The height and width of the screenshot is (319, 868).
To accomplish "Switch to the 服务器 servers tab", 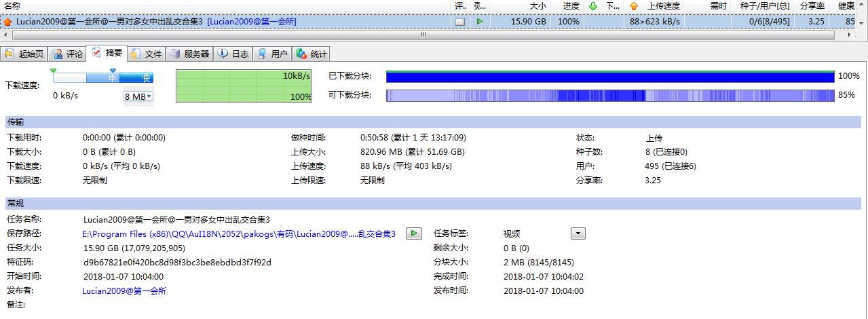I will tap(189, 54).
